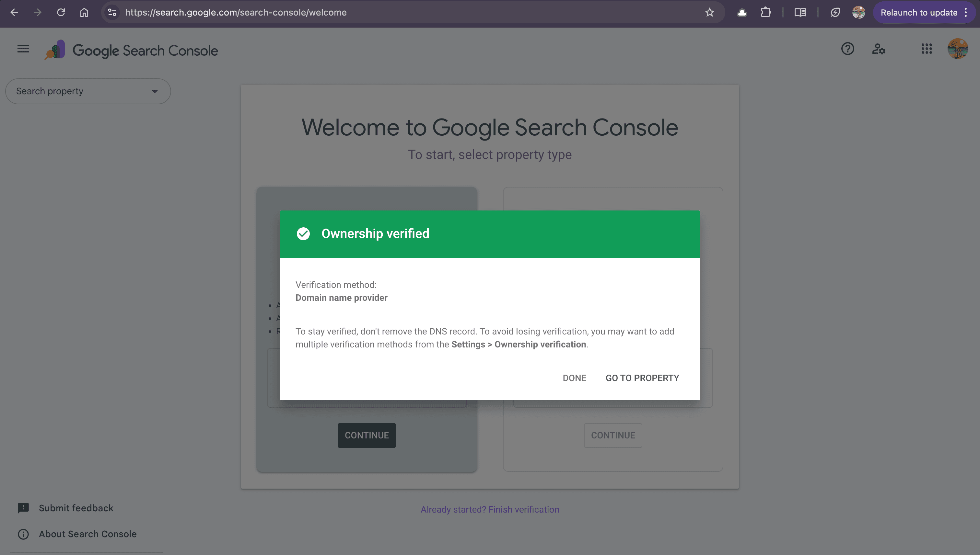The width and height of the screenshot is (980, 555).
Task: Click Submit feedback
Action: (76, 508)
